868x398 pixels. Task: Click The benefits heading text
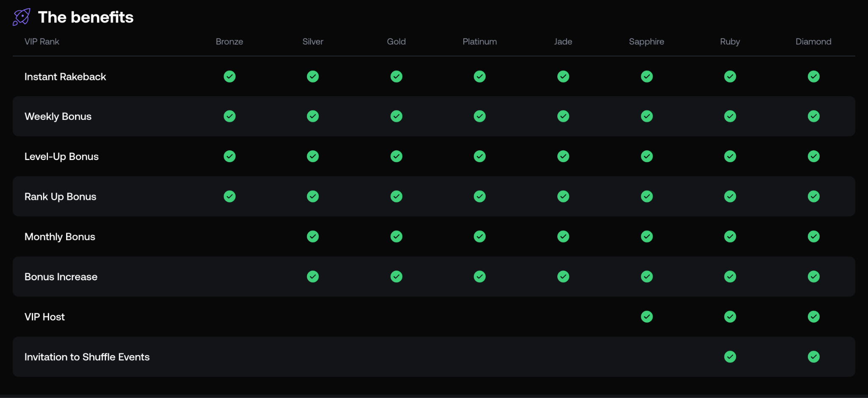click(86, 17)
